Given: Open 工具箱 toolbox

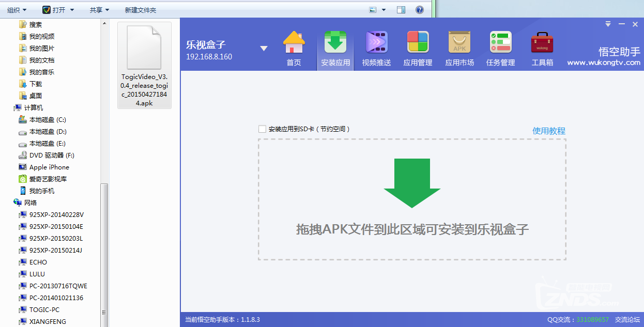Looking at the screenshot, I should [542, 49].
